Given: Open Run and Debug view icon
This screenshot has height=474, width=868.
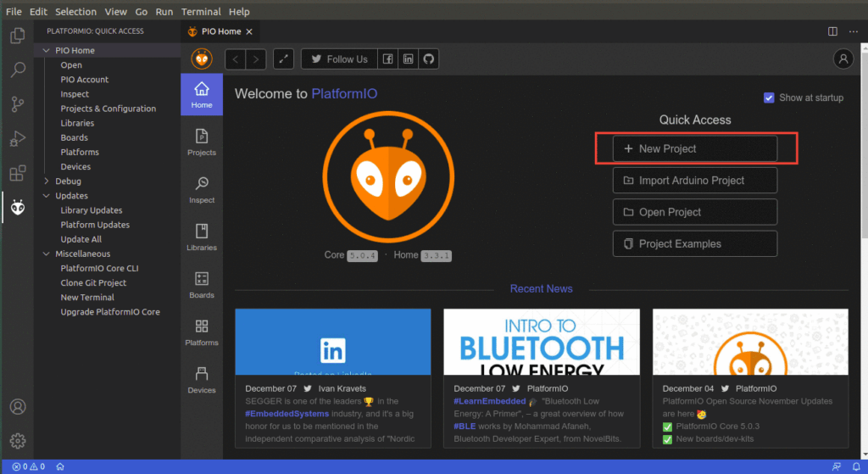Looking at the screenshot, I should 18,138.
